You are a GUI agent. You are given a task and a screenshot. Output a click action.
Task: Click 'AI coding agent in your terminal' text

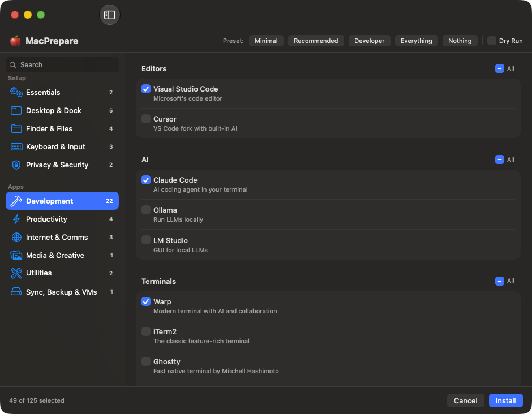pos(200,189)
